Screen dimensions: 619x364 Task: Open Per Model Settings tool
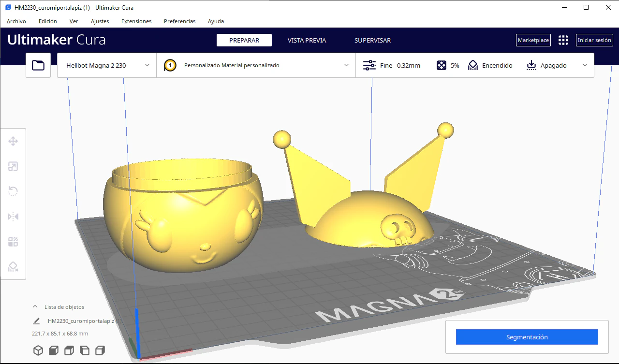[x=13, y=242]
